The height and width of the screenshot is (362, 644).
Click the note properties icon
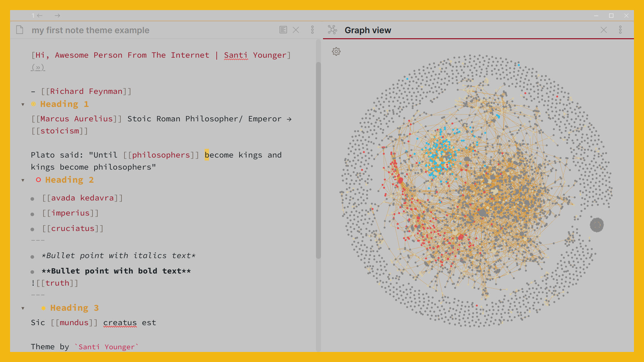pos(283,29)
